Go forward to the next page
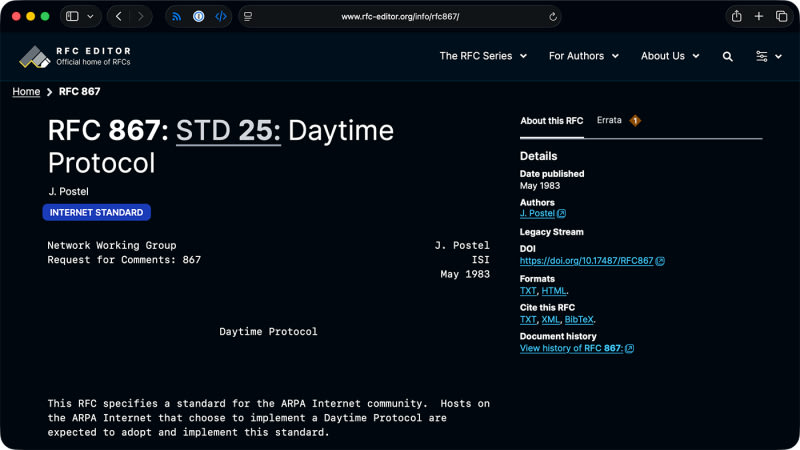Image resolution: width=800 pixels, height=450 pixels. 141,16
